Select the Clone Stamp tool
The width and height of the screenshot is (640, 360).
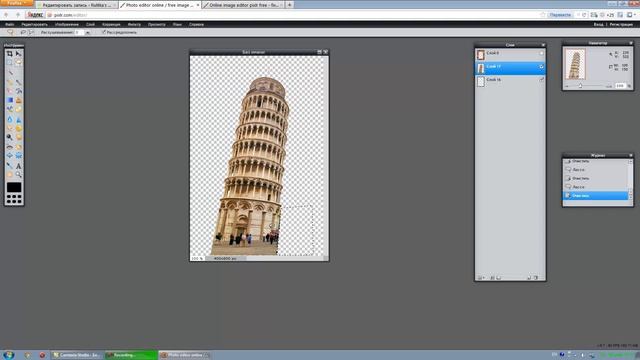(x=18, y=100)
